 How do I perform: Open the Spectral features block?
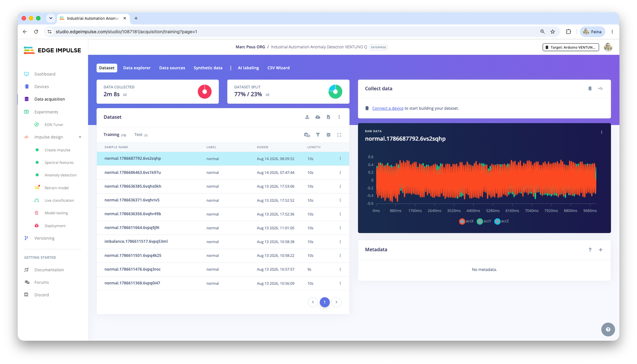click(59, 163)
